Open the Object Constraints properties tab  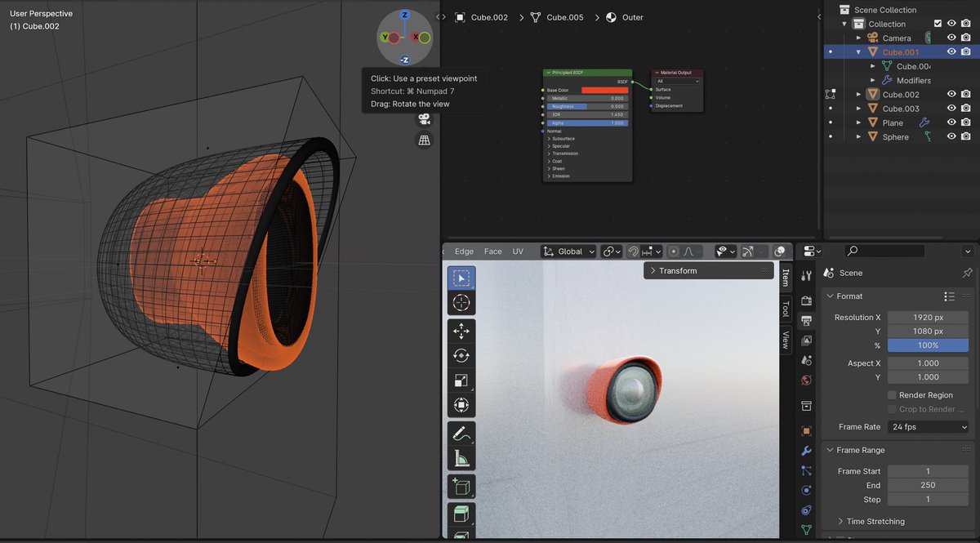807,510
